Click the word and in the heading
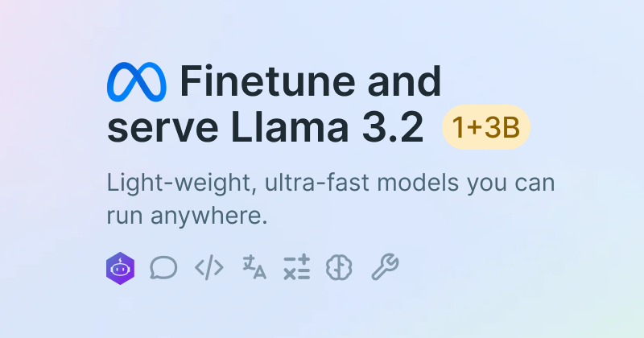Image resolution: width=644 pixels, height=338 pixels. (407, 81)
